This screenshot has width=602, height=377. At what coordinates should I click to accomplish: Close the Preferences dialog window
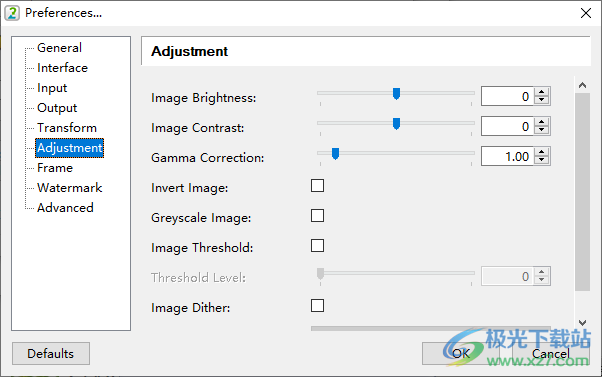click(x=586, y=13)
